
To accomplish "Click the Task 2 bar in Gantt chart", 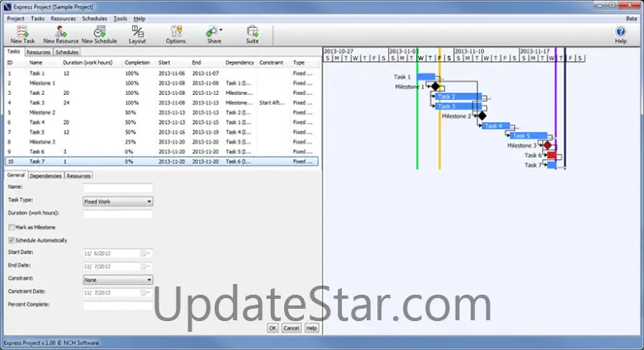I will point(458,97).
